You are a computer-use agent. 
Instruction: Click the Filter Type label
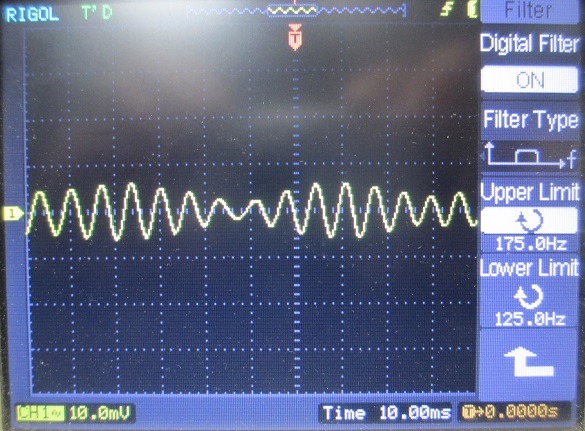(531, 120)
